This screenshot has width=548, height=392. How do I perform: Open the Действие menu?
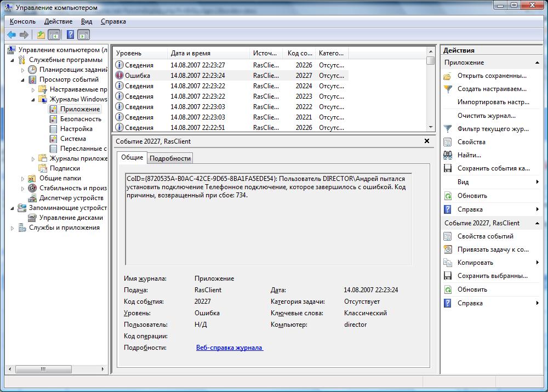pyautogui.click(x=58, y=21)
